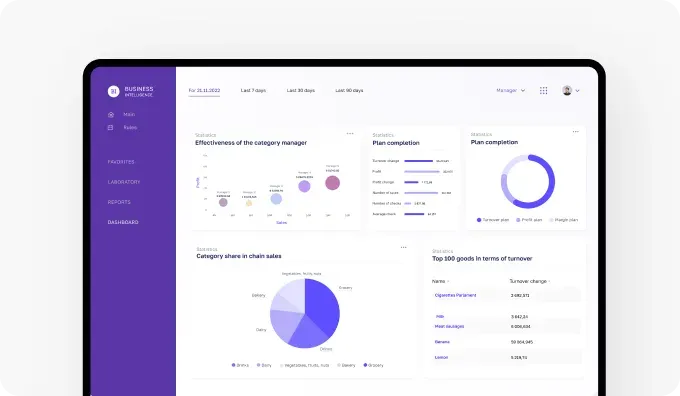Open Cigarettes Parlament product link
The height and width of the screenshot is (396, 680).
coord(455,295)
